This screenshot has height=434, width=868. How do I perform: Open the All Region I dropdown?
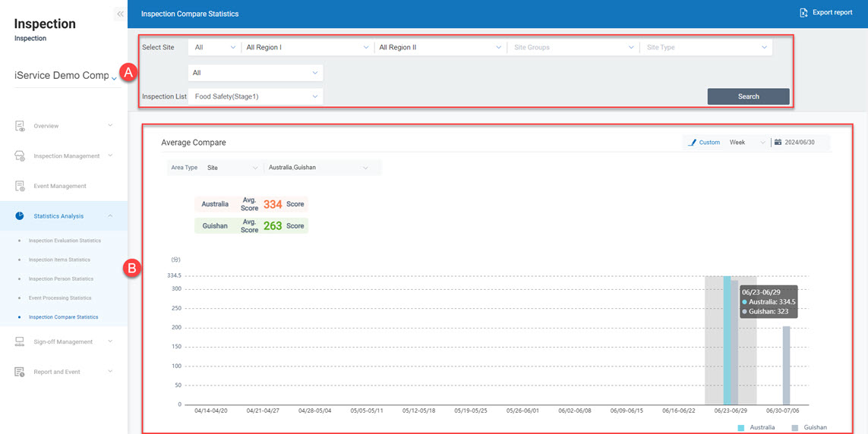click(307, 47)
